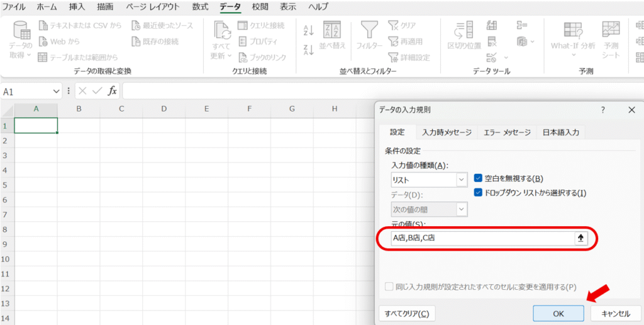The height and width of the screenshot is (325, 644).
Task: Click the フィルター funnel icon
Action: click(369, 35)
